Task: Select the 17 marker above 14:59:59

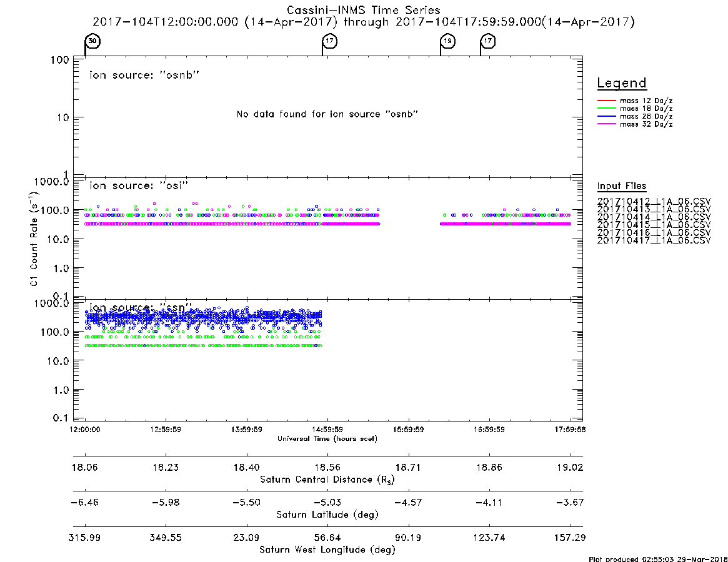Action: coord(330,41)
